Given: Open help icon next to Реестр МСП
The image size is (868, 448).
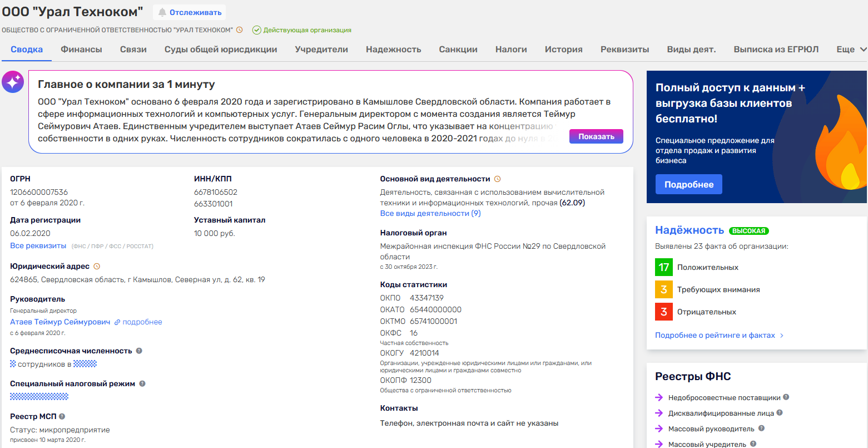Looking at the screenshot, I should coord(62,416).
